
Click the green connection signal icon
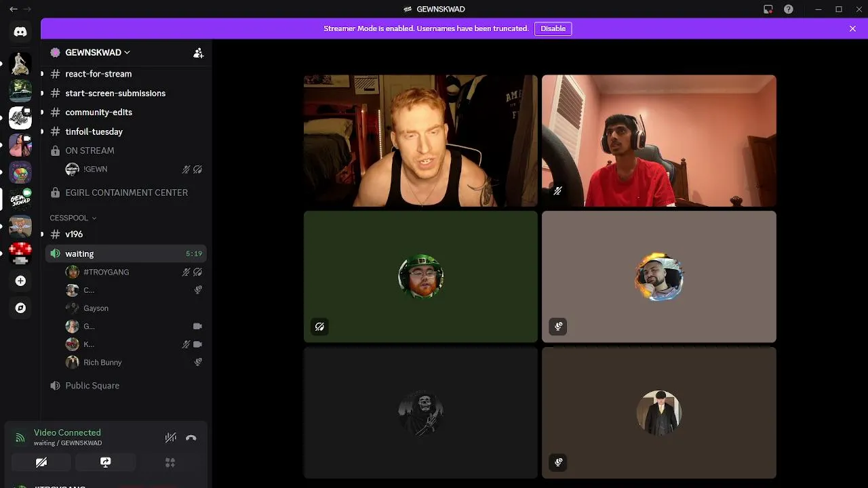(x=20, y=438)
